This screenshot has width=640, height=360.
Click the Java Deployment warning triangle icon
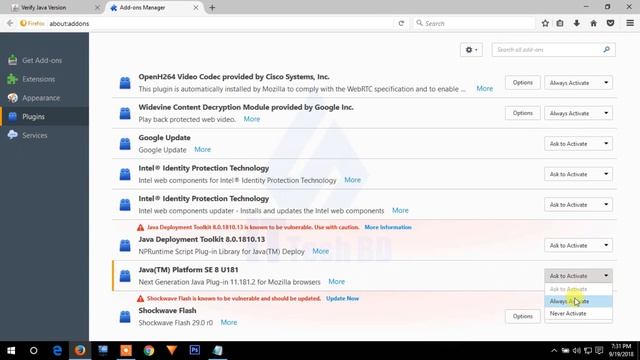[x=140, y=227]
